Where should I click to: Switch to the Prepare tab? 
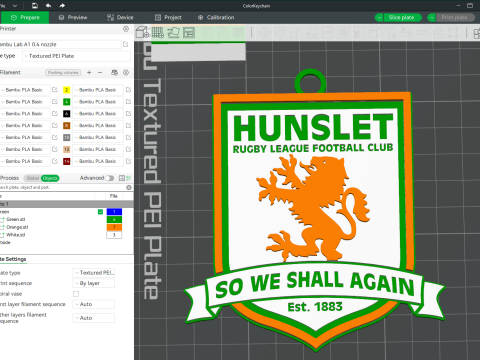(x=25, y=17)
